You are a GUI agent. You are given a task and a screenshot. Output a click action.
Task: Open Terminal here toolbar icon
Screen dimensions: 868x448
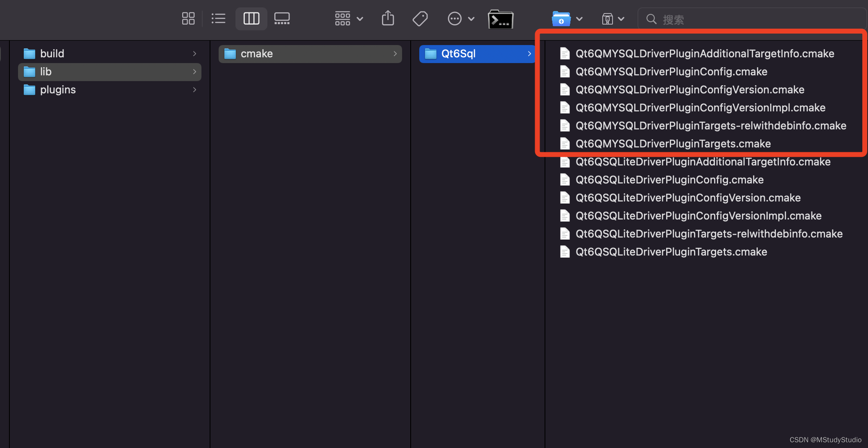[x=500, y=19]
